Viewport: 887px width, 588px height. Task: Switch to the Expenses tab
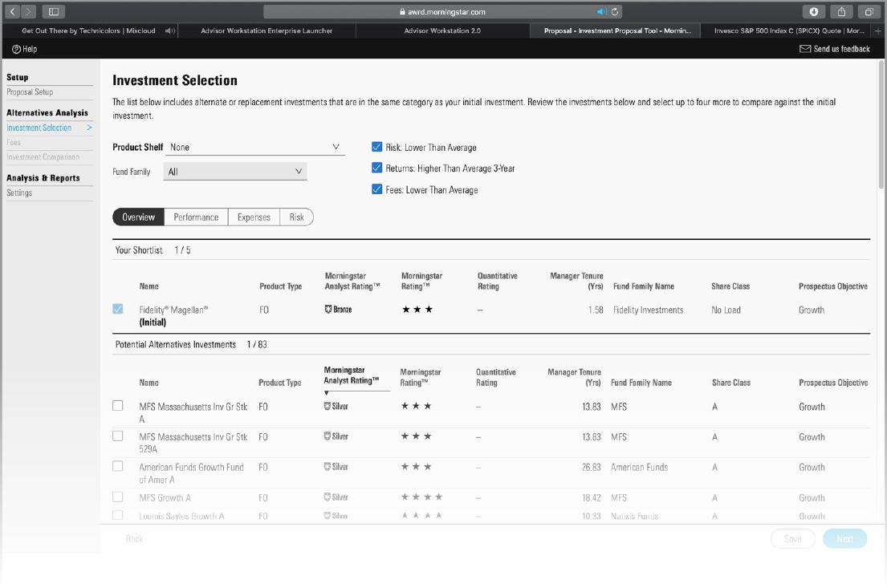(254, 217)
